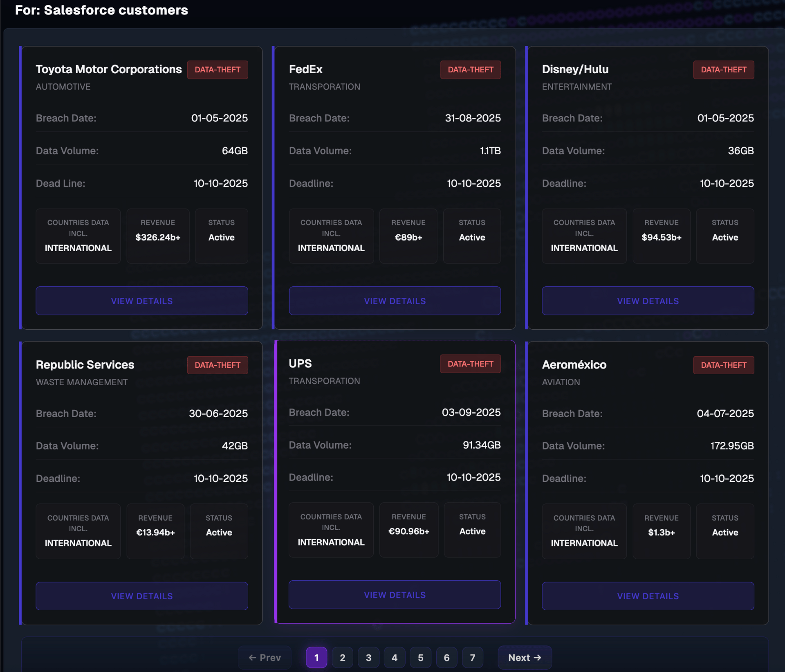The width and height of the screenshot is (785, 672).
Task: Select page 1 in pagination
Action: [x=316, y=658]
